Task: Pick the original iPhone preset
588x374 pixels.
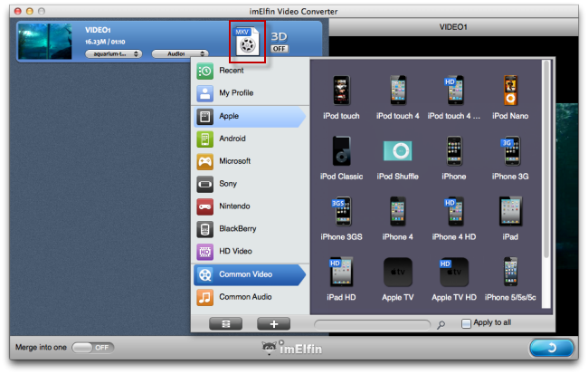Action: (454, 158)
